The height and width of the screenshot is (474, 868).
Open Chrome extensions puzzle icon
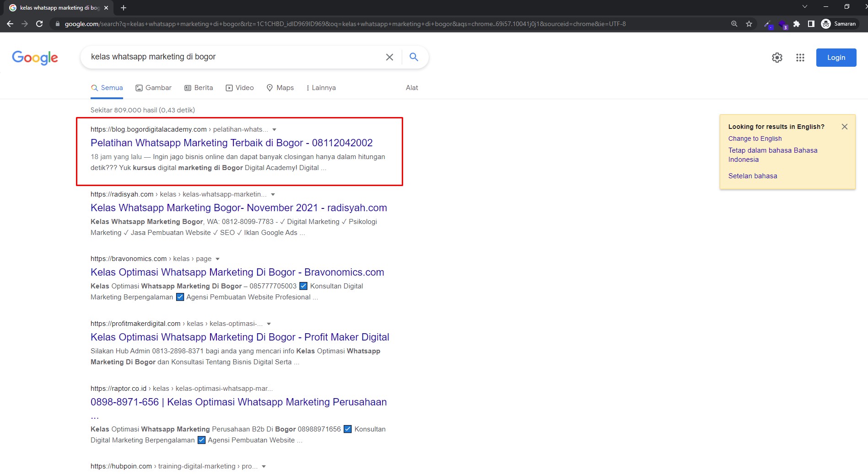tap(797, 24)
